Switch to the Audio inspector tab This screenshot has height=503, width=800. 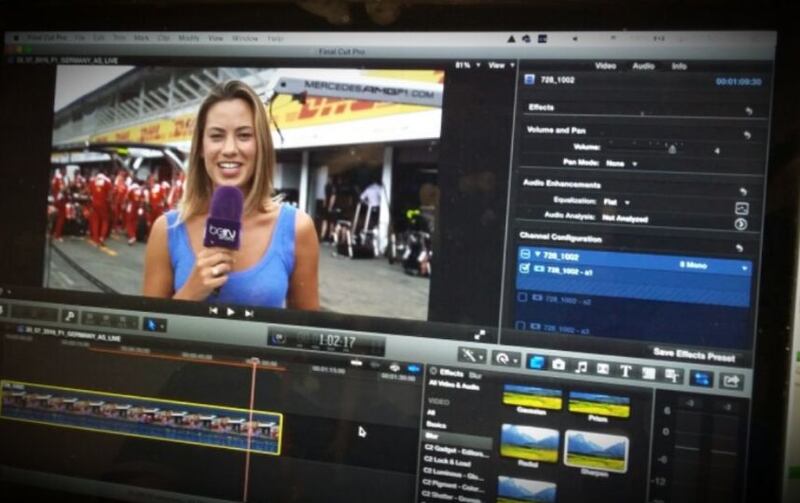643,66
